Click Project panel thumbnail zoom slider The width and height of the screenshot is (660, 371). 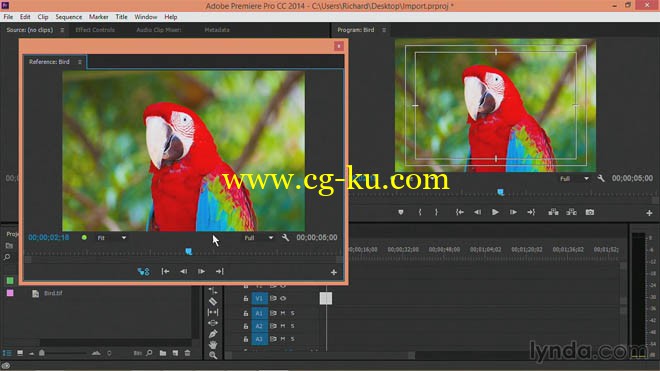pyautogui.click(x=42, y=353)
